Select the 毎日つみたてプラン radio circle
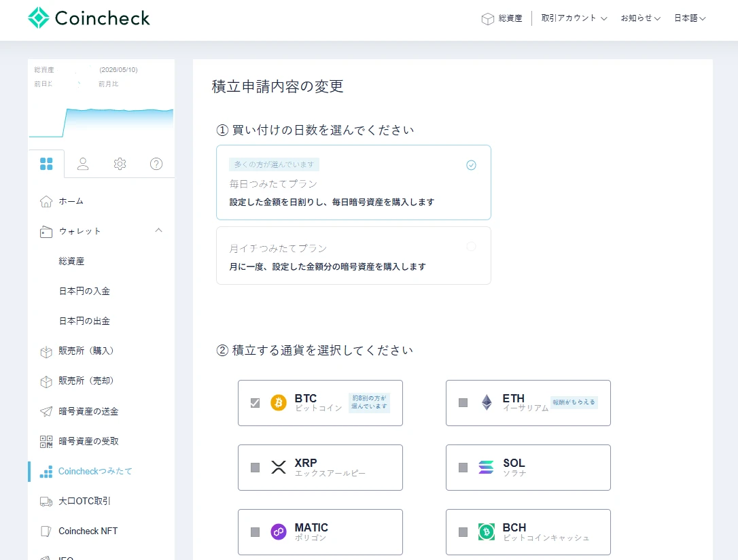738x560 pixels. coord(471,165)
